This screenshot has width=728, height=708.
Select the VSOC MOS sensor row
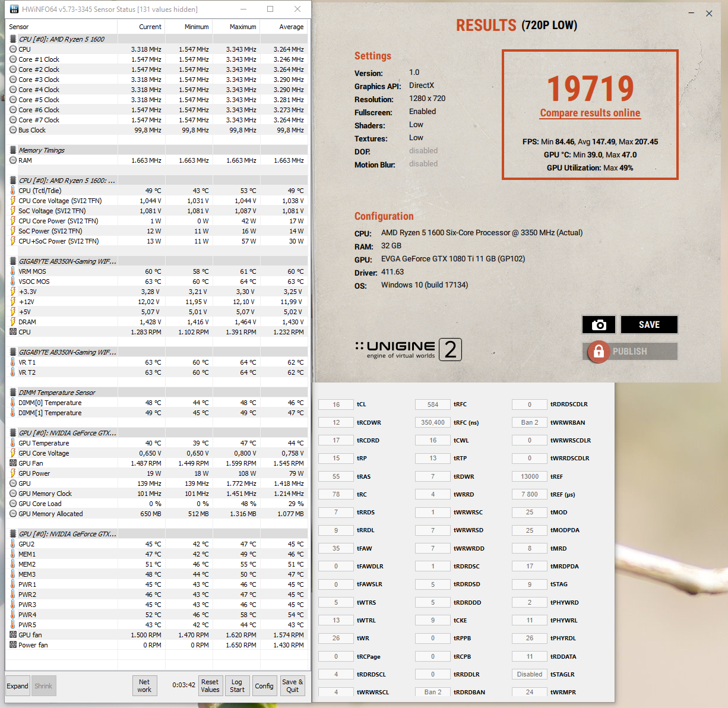point(157,282)
